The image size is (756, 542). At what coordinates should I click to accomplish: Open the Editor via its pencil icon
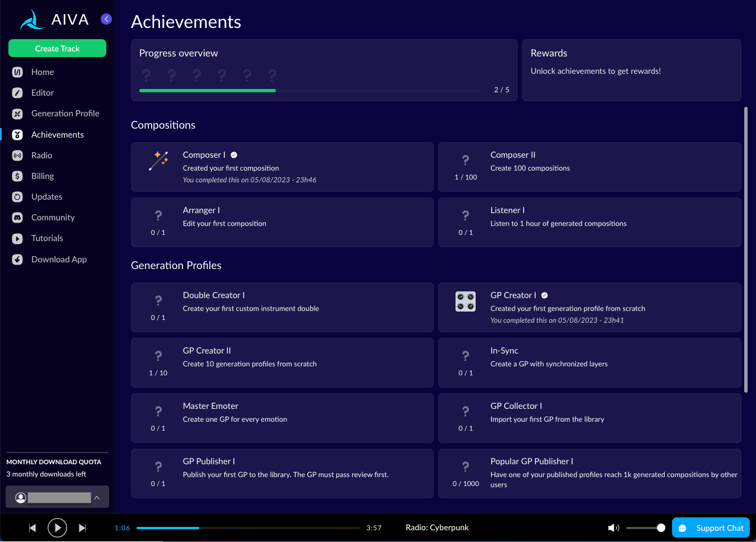[x=17, y=93]
